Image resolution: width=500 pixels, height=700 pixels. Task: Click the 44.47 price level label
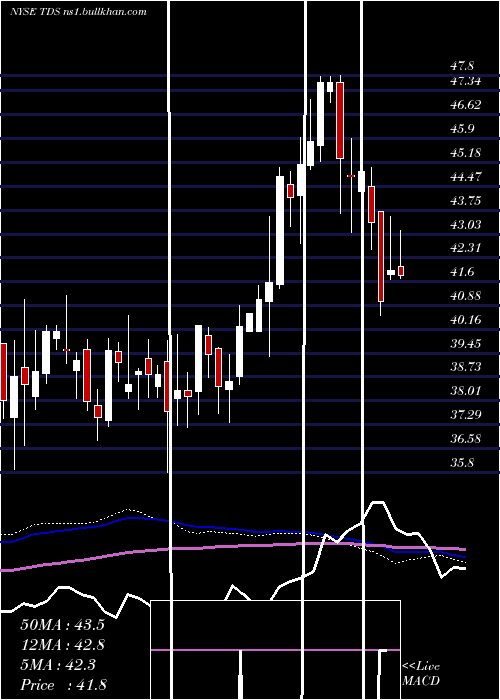point(465,177)
